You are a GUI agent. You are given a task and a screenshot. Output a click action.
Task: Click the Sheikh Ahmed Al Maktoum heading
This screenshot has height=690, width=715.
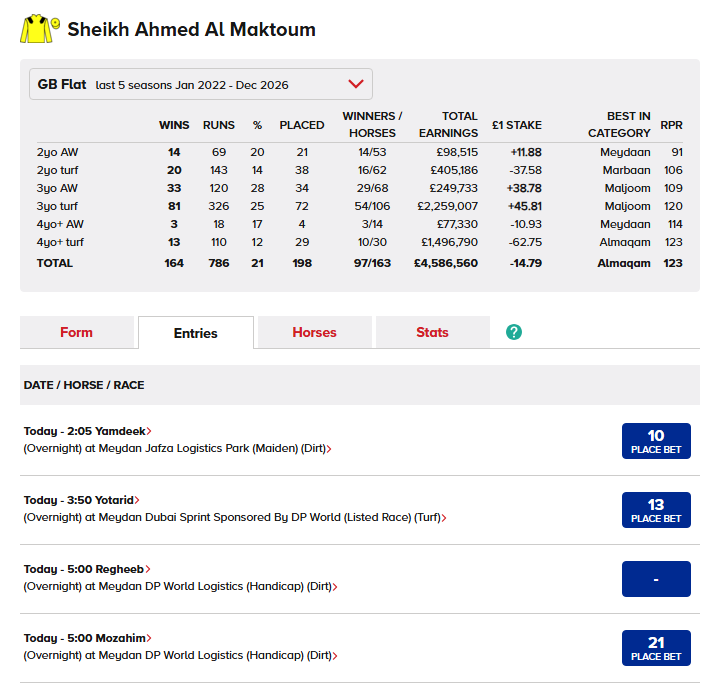[191, 30]
